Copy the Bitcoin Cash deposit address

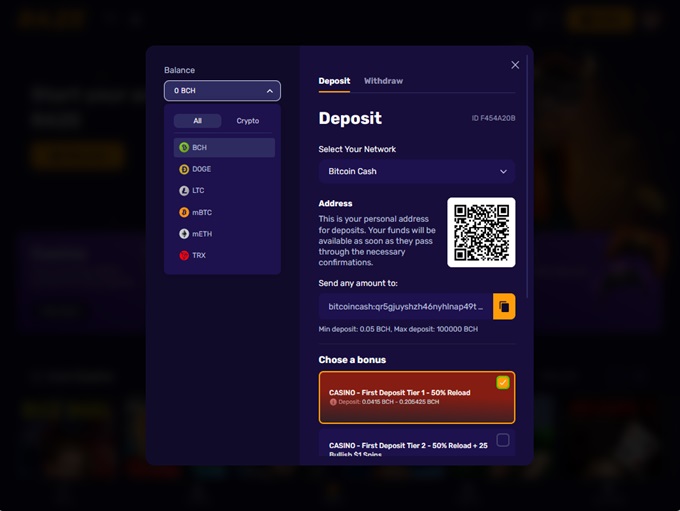click(504, 306)
